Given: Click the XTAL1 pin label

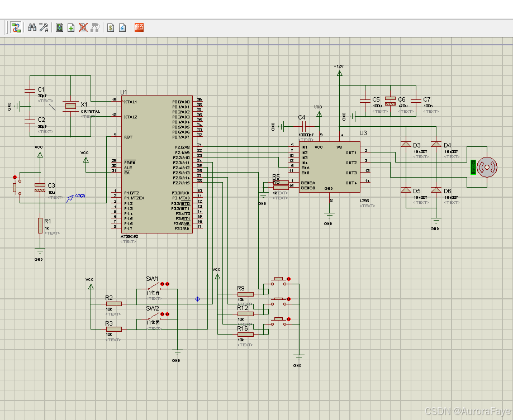Looking at the screenshot, I should click(131, 102).
